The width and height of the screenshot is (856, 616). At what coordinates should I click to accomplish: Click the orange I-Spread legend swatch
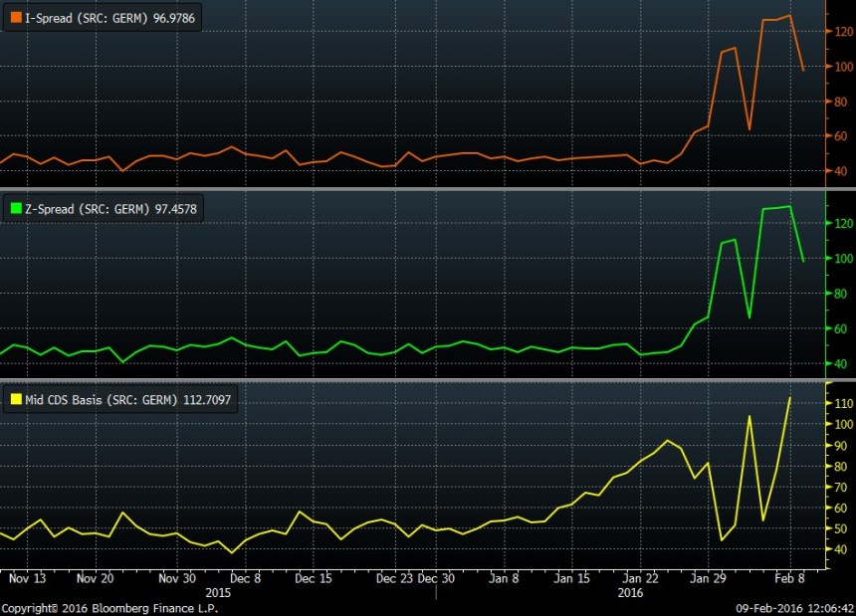click(x=16, y=19)
